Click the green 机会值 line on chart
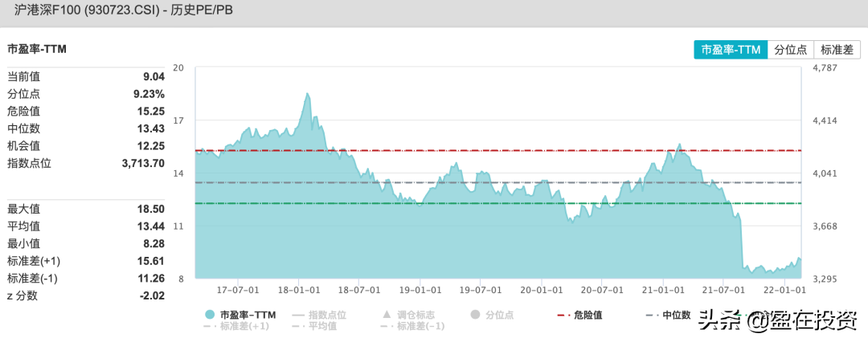868x342 pixels. pos(498,203)
